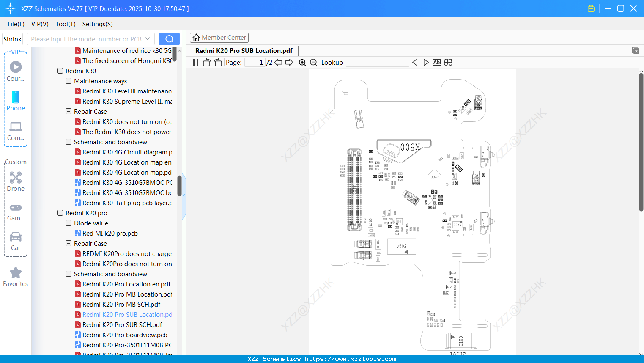Screen dimensions: 644x363
Task: Click the file tree scroll-up arrow
Action: (179, 51)
